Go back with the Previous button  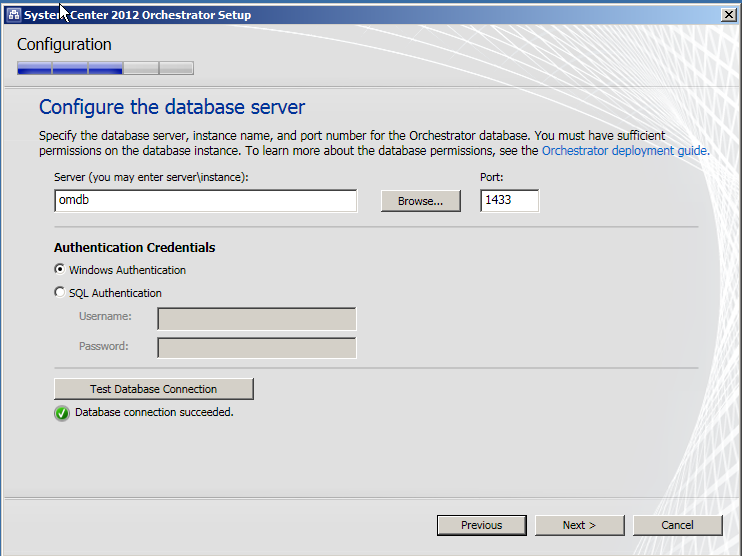482,525
